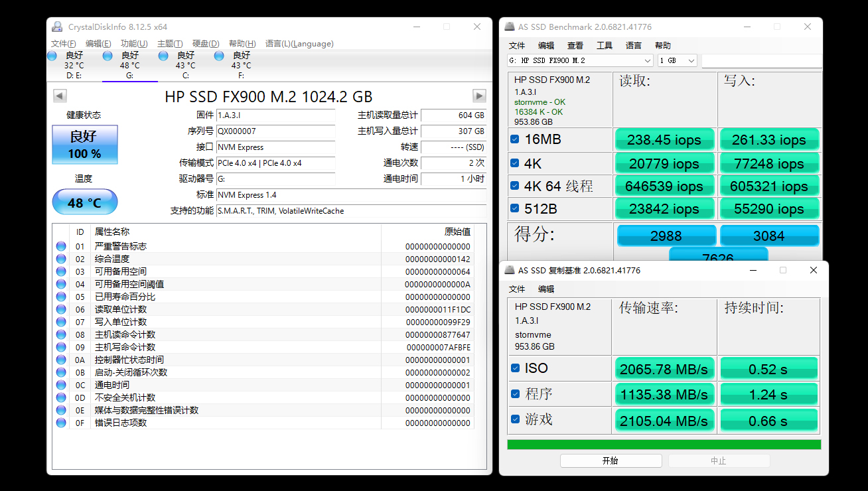Click status orb for attribute 0B
The height and width of the screenshot is (491, 868).
click(x=61, y=372)
